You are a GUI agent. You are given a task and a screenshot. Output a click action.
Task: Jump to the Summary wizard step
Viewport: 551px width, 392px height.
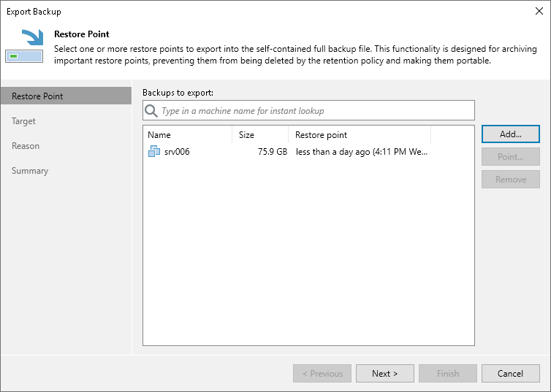click(30, 171)
